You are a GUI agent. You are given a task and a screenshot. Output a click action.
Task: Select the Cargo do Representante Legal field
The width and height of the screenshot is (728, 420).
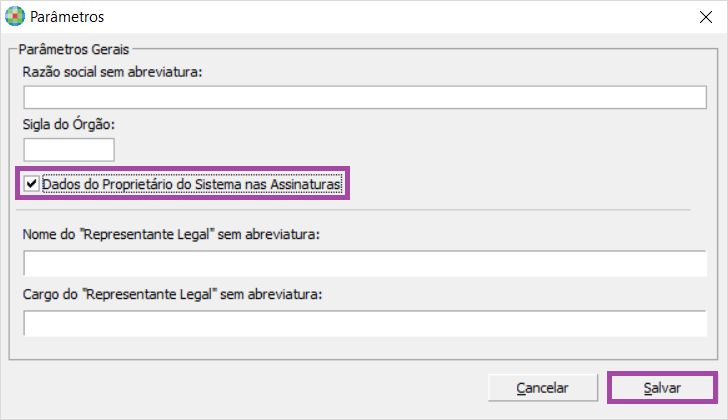pos(365,323)
